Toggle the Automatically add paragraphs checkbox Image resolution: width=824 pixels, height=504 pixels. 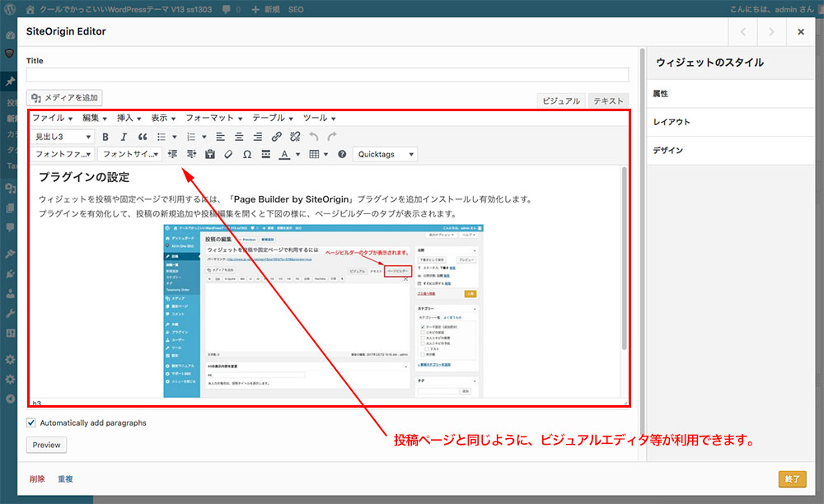pyautogui.click(x=31, y=422)
